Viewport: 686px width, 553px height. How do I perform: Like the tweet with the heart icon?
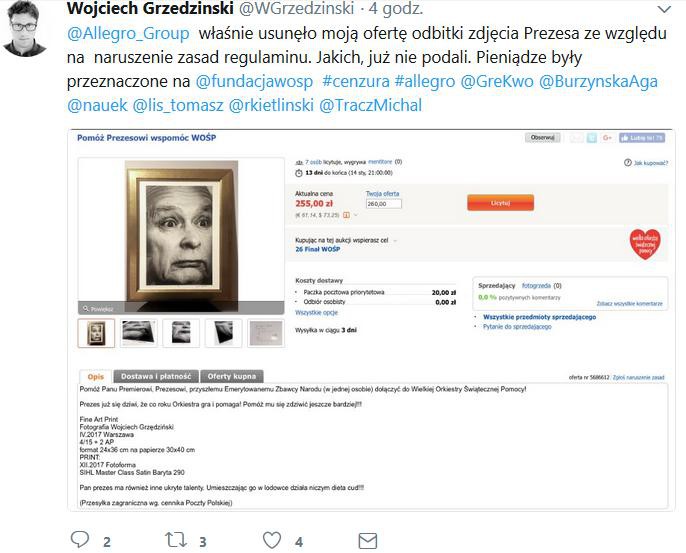[272, 540]
